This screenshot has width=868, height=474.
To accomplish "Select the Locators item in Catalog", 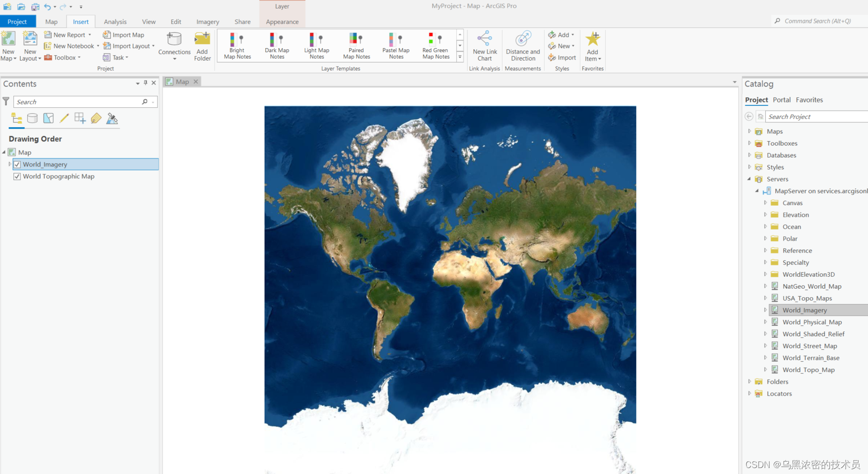I will 779,394.
